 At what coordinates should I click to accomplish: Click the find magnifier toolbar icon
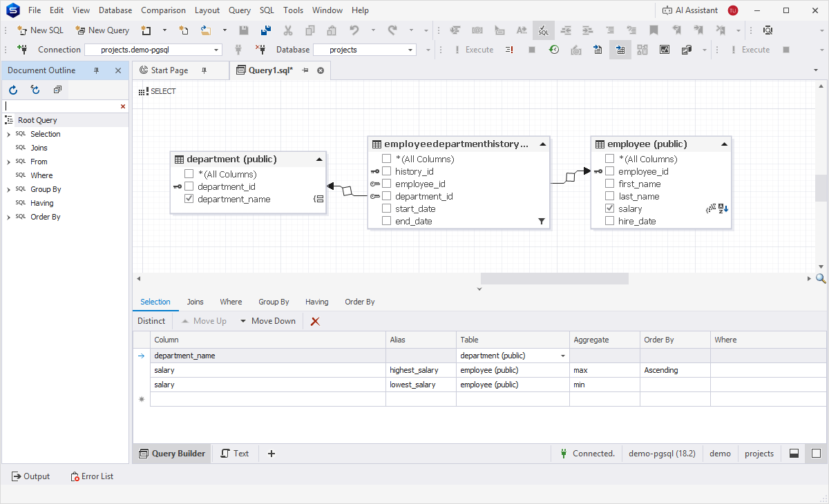pyautogui.click(x=768, y=30)
